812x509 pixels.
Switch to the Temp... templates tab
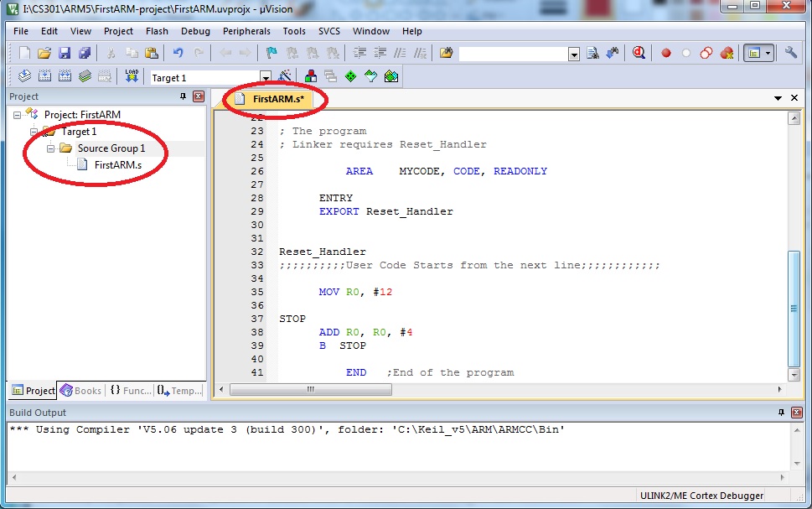[x=179, y=390]
